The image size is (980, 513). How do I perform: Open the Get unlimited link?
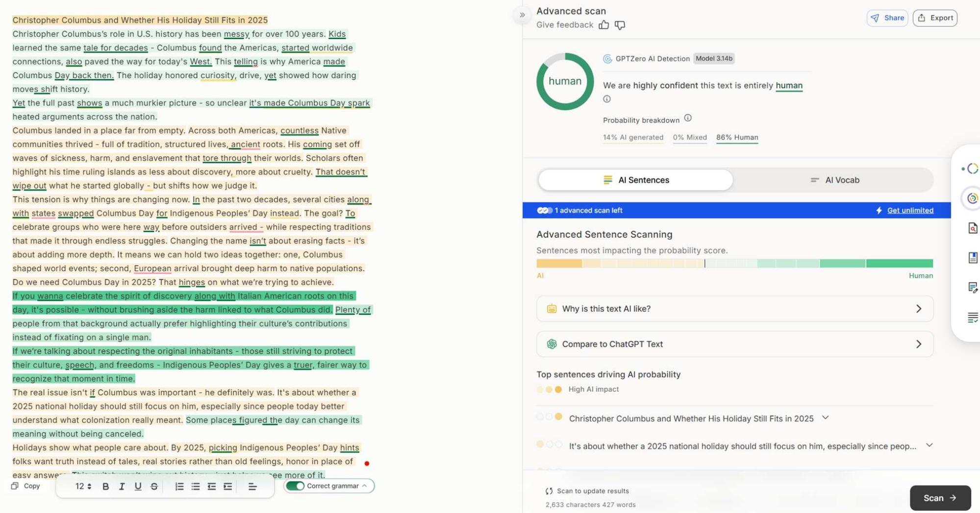[909, 210]
